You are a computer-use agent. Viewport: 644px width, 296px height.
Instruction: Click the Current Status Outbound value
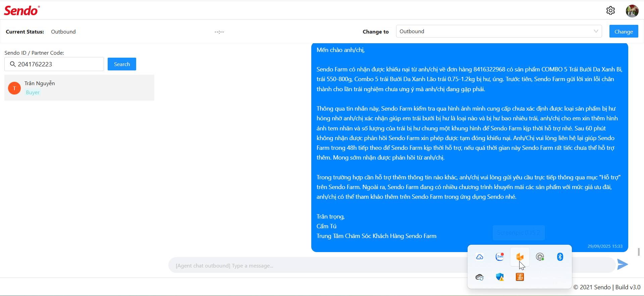coord(63,32)
